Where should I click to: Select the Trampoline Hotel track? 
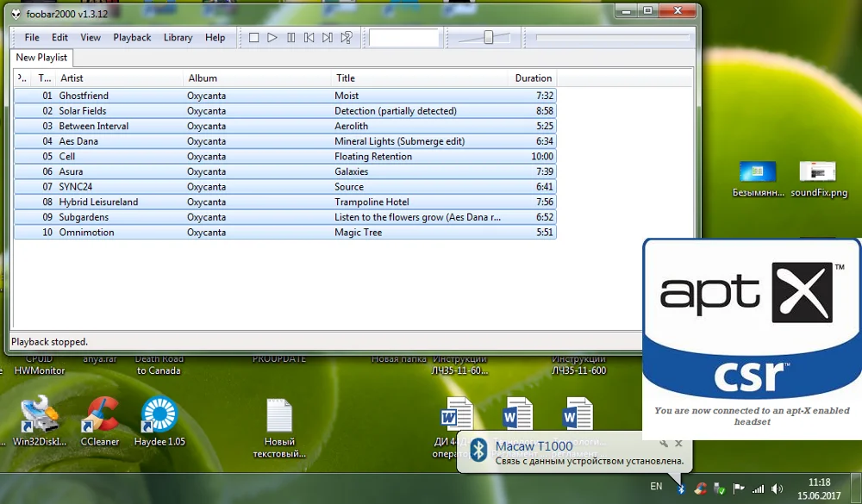pyautogui.click(x=284, y=202)
